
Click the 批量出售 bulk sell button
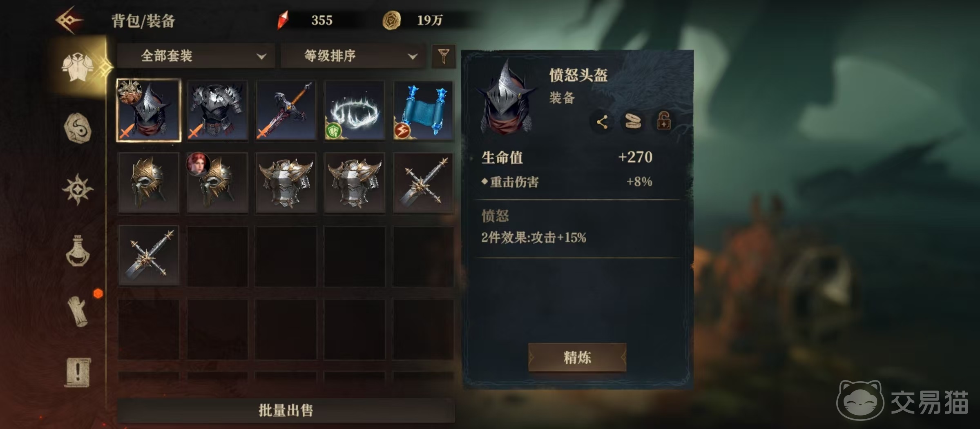click(286, 410)
